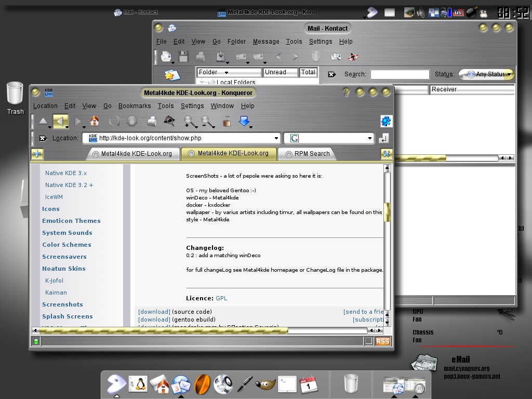Open Tools menu in Konqueror

click(166, 106)
